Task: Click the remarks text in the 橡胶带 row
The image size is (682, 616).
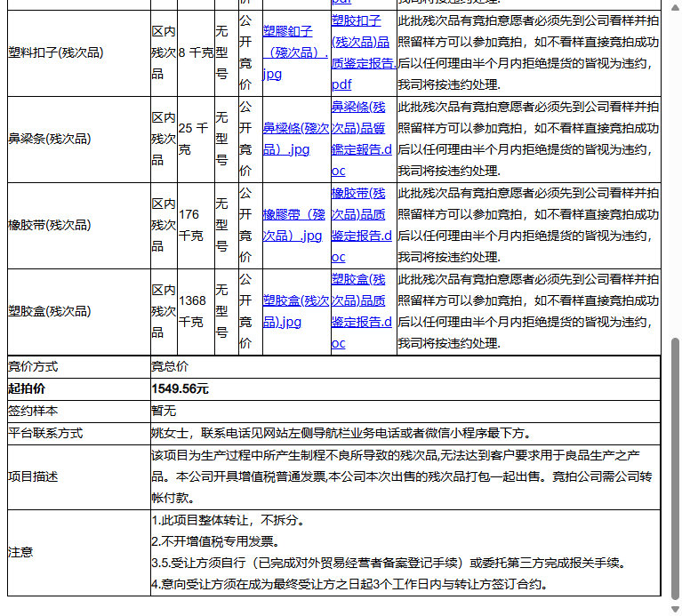Action: 528,225
